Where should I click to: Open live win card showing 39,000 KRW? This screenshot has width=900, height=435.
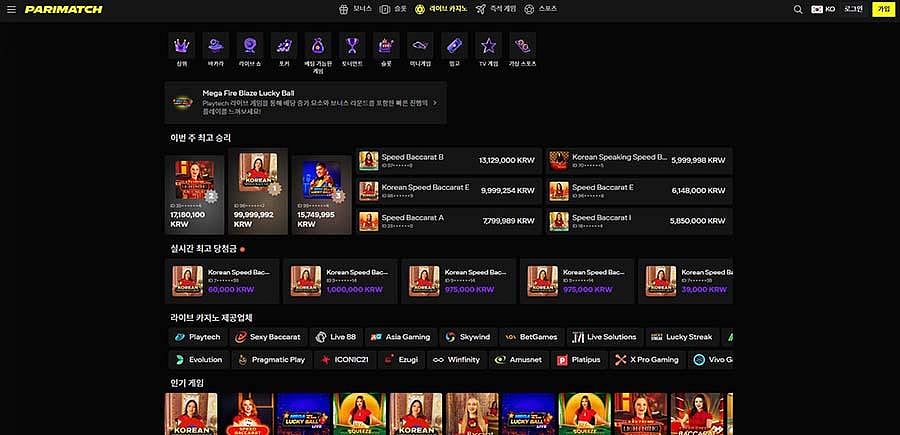click(686, 281)
